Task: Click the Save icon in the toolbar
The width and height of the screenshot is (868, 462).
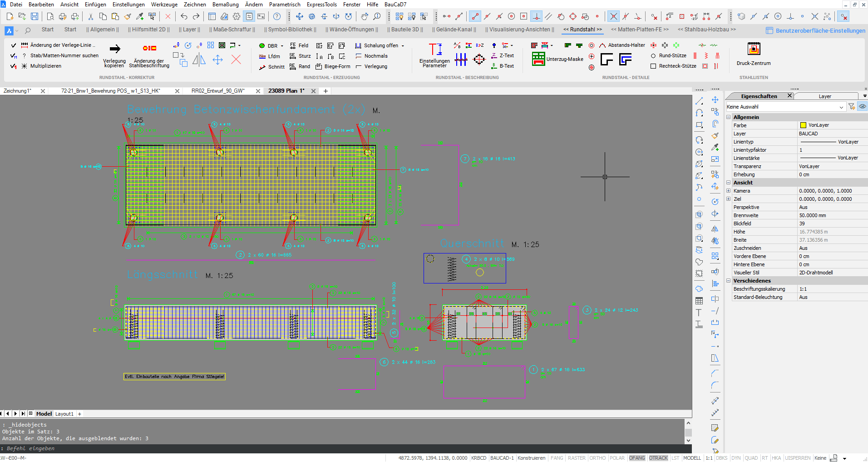Action: pyautogui.click(x=35, y=16)
